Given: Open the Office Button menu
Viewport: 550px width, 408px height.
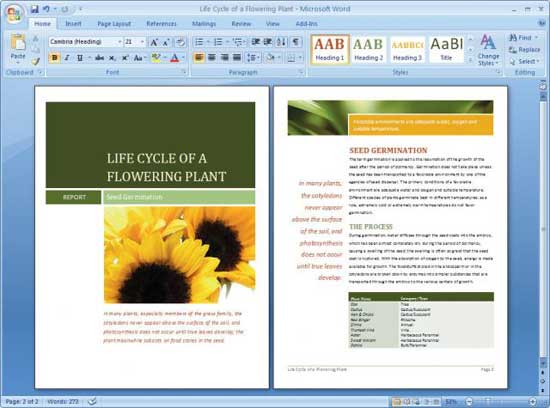Looking at the screenshot, I should pos(14,13).
